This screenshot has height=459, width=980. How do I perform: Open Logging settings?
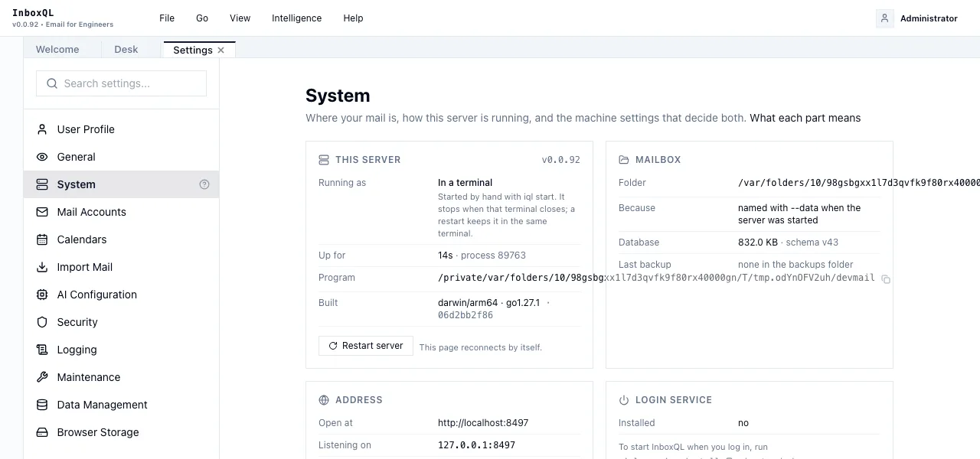121,350
